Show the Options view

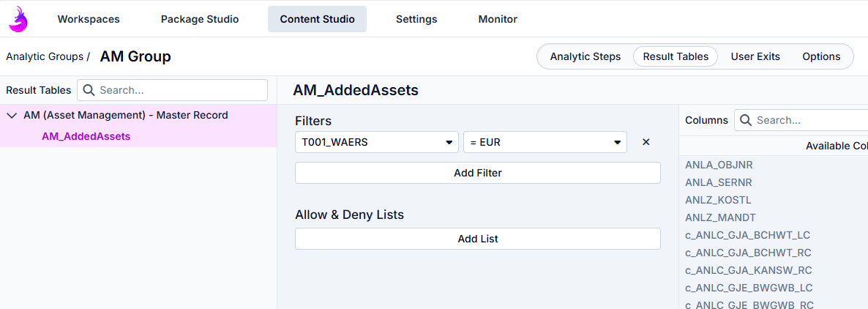point(821,56)
